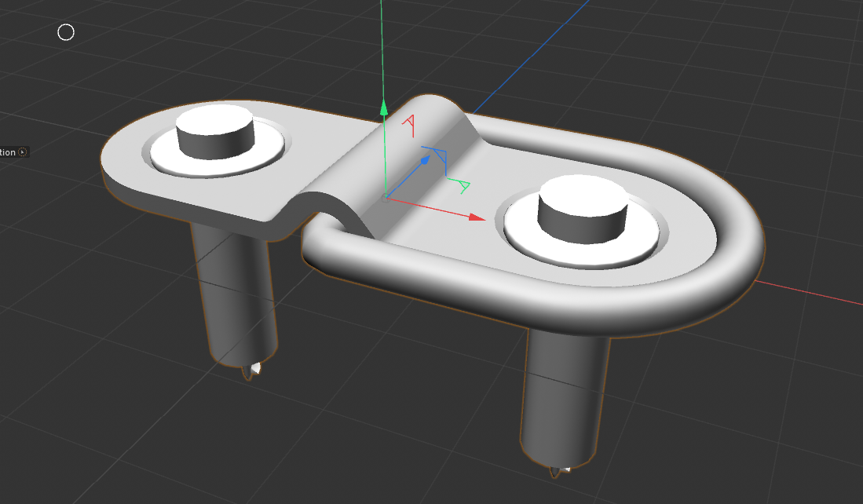Click the arrow icon beside the "tion" label
This screenshot has height=504, width=863.
23,152
